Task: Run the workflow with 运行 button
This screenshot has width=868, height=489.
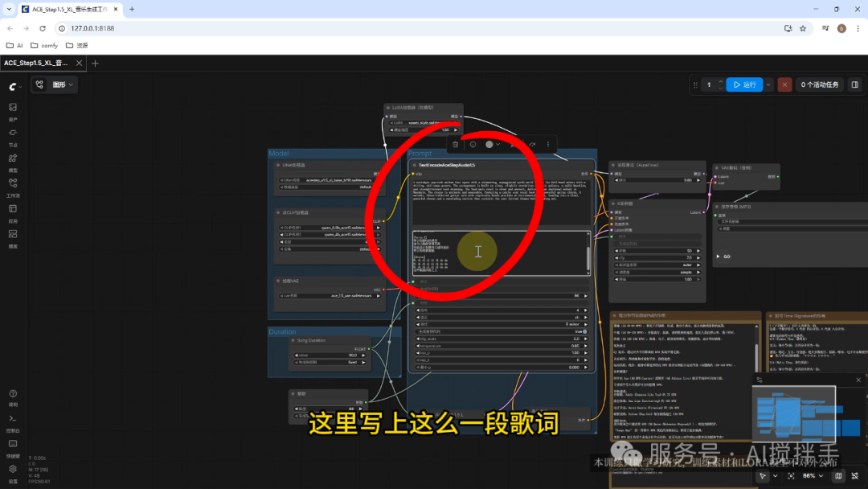Action: 744,84
